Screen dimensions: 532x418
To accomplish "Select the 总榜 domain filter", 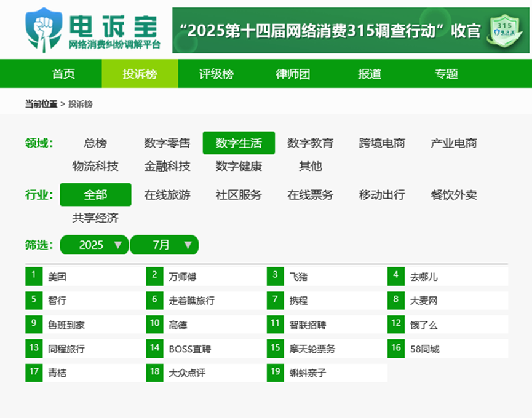I will tap(95, 143).
